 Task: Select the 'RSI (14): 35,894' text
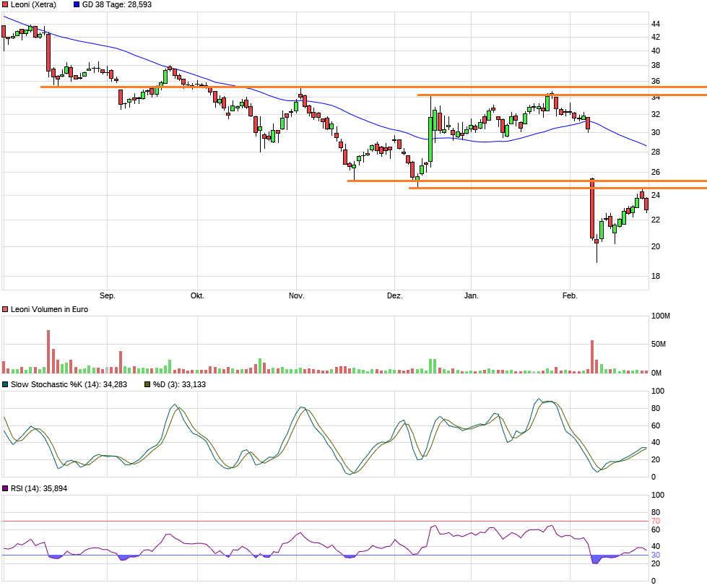39,488
